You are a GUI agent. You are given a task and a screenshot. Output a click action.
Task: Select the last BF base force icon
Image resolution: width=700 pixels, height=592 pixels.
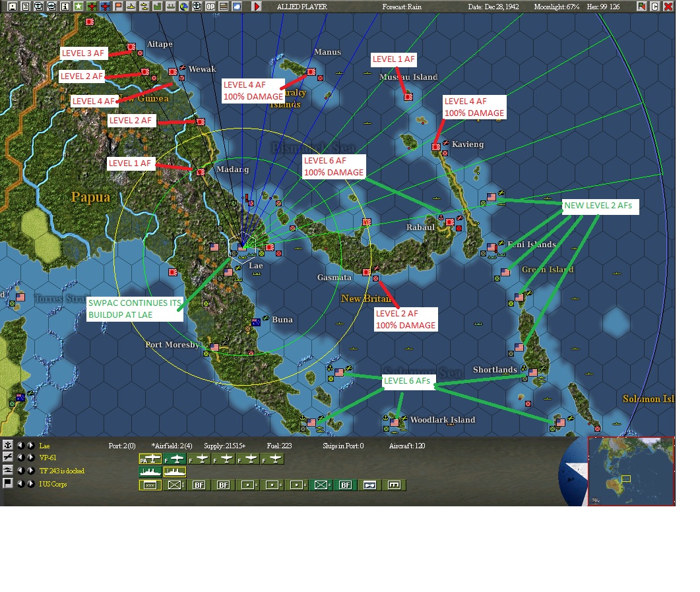point(346,485)
